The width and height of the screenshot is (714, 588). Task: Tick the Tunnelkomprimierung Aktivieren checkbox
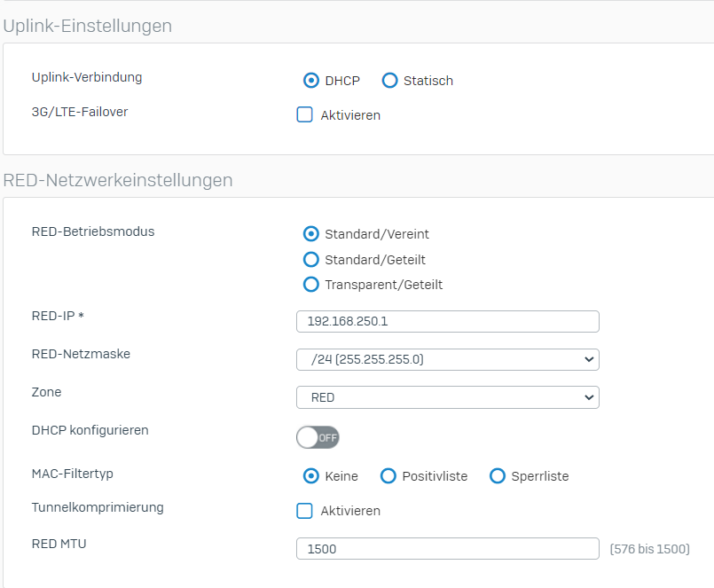point(304,511)
